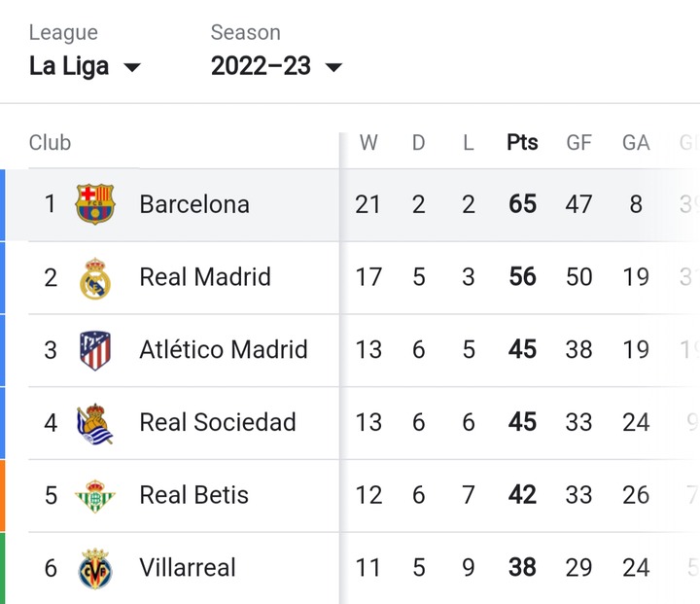Screen dimensions: 700x604
Task: Open the Villarreal team name link
Action: (187, 568)
